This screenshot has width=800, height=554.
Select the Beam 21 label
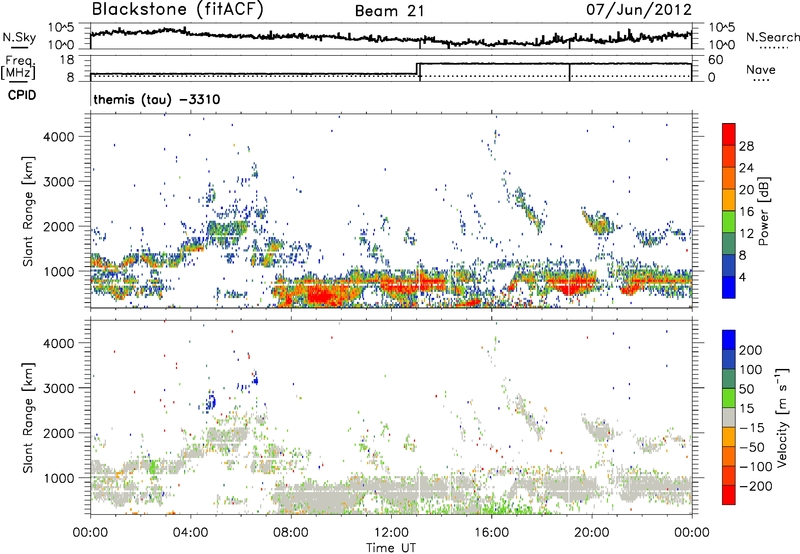tap(389, 11)
